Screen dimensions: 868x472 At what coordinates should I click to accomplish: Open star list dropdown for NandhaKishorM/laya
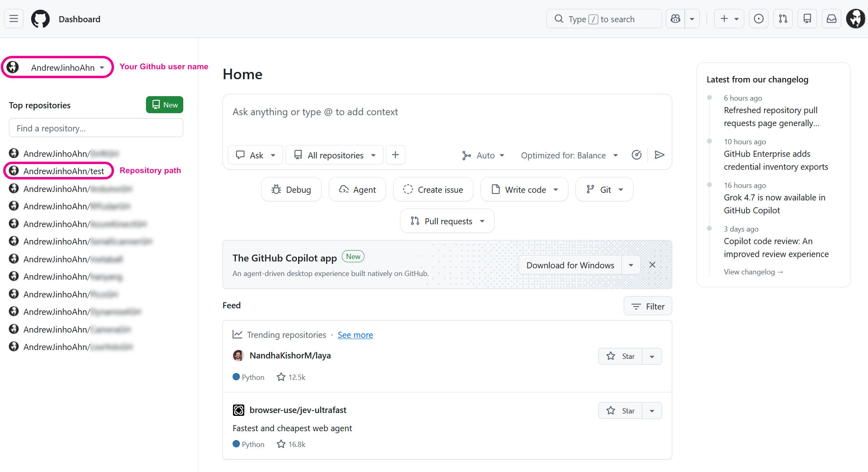(652, 356)
